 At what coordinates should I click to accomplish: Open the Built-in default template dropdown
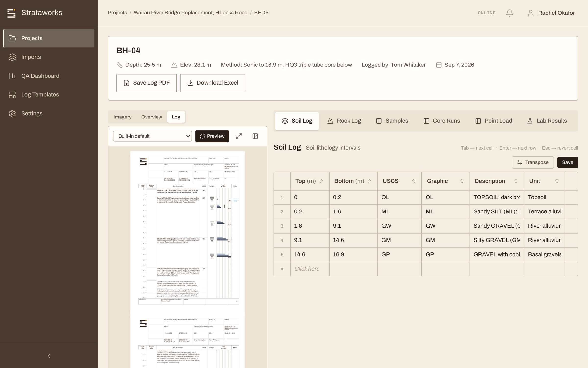point(152,136)
